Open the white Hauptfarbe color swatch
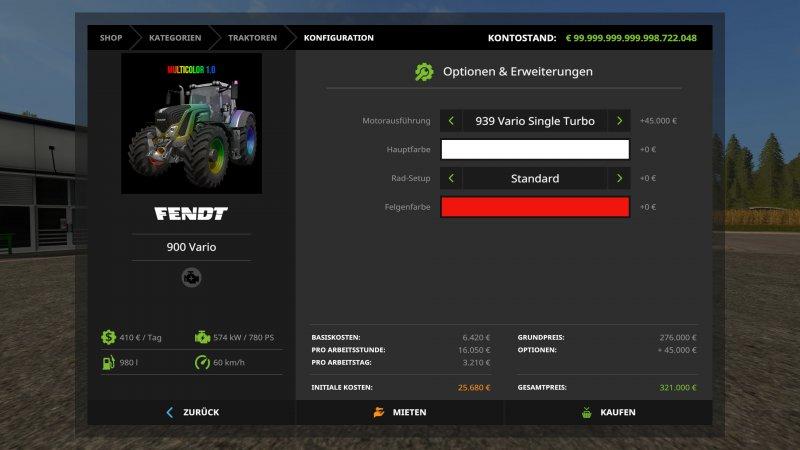Viewport: 800px width, 450px height. (535, 150)
